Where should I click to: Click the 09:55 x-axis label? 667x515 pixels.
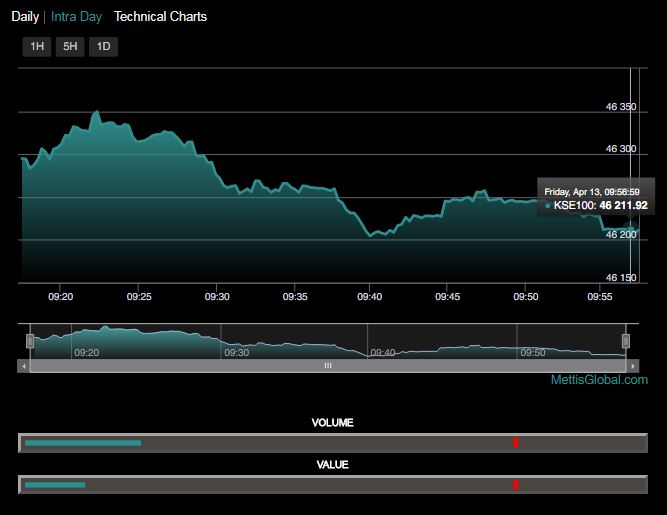tap(599, 296)
